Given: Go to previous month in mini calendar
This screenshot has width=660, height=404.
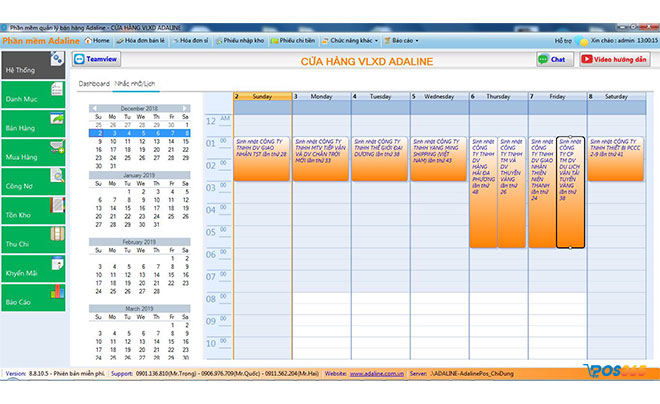Looking at the screenshot, I should click(94, 109).
